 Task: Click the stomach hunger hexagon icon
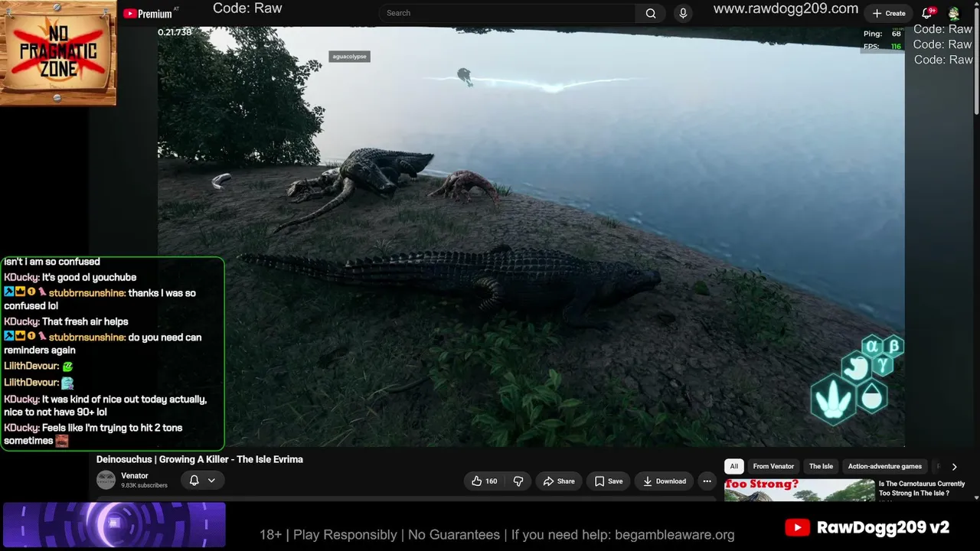coord(855,368)
